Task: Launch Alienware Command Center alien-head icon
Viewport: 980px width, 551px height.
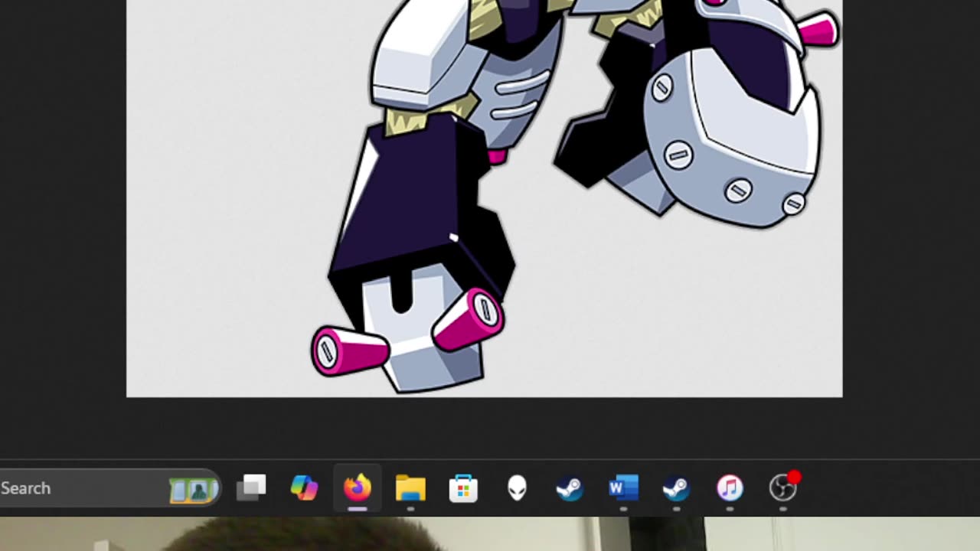Action: coord(518,487)
